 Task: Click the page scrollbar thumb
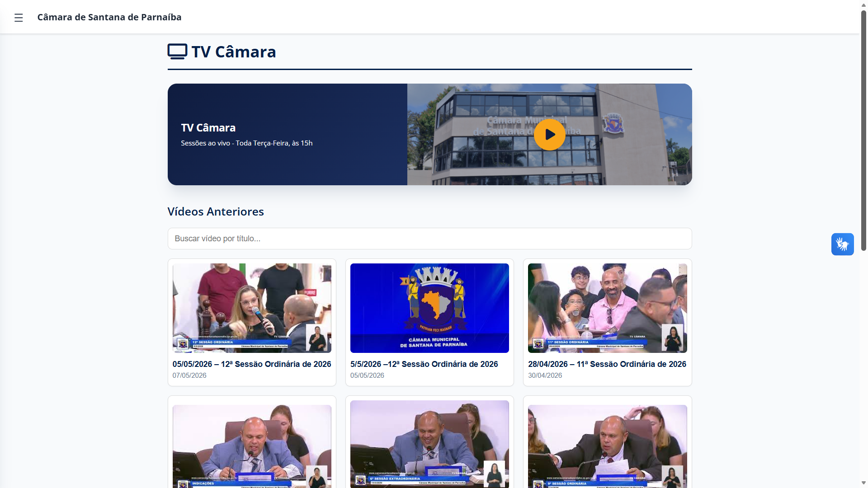point(863,130)
